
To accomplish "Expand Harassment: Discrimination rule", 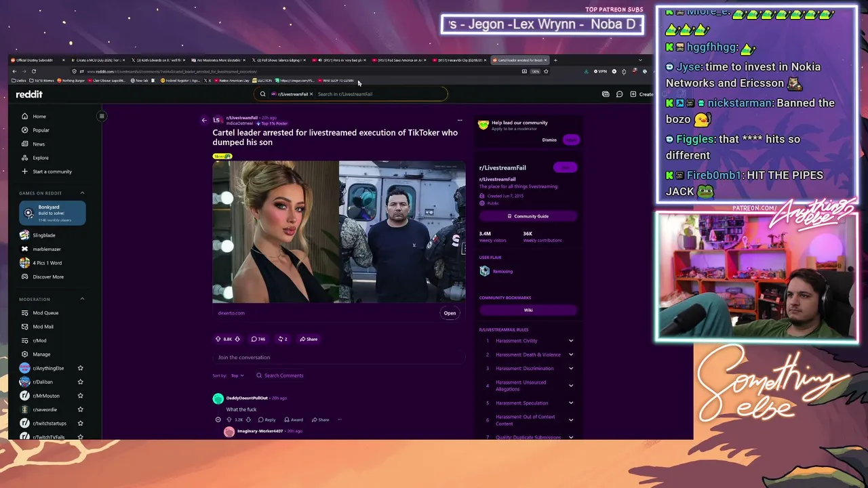I will [x=571, y=369].
